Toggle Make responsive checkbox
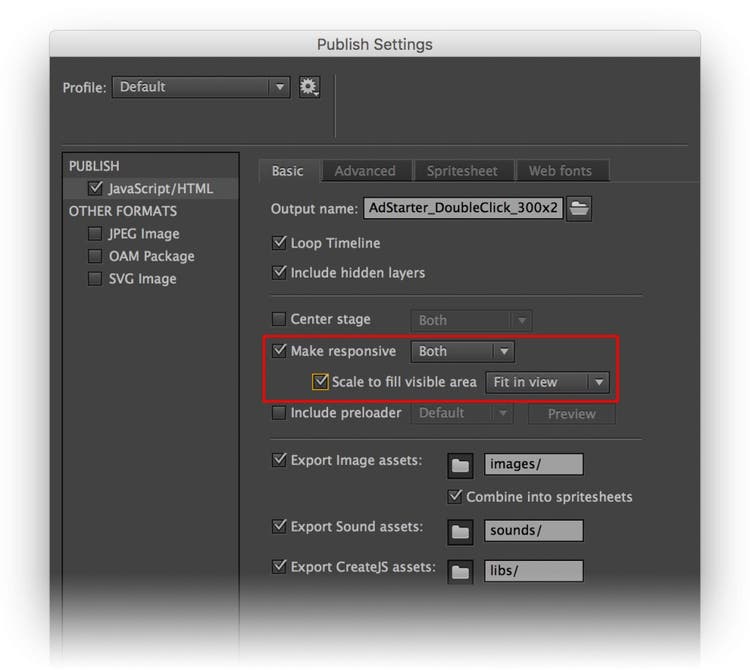The image size is (750, 670). click(279, 351)
